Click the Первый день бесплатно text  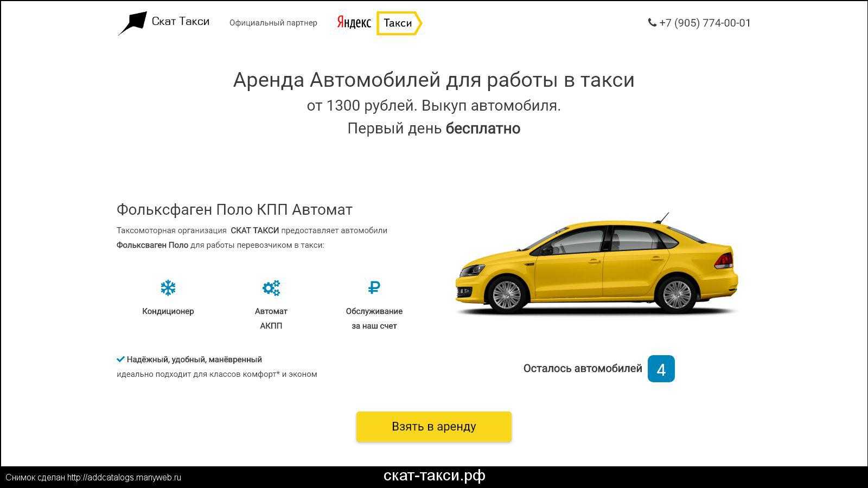pos(434,129)
